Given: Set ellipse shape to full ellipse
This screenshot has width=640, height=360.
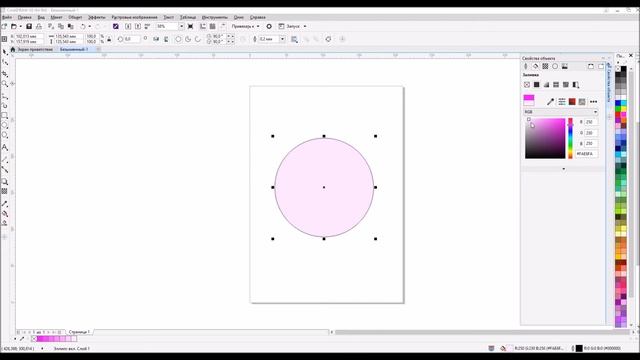Looking at the screenshot, I should pyautogui.click(x=178, y=39).
